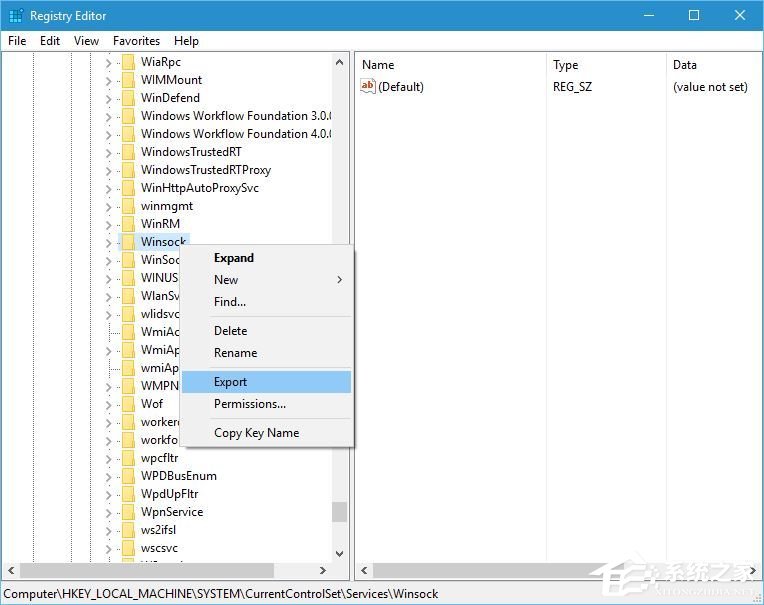The width and height of the screenshot is (764, 605).
Task: Click the winmgmt folder icon
Action: click(127, 206)
